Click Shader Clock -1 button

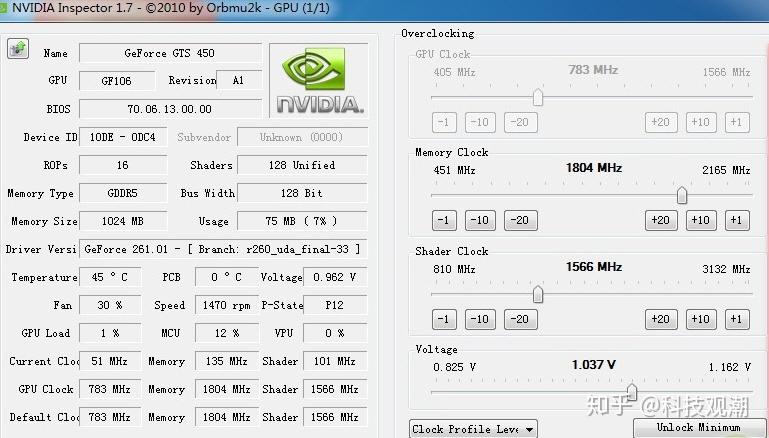click(x=444, y=319)
